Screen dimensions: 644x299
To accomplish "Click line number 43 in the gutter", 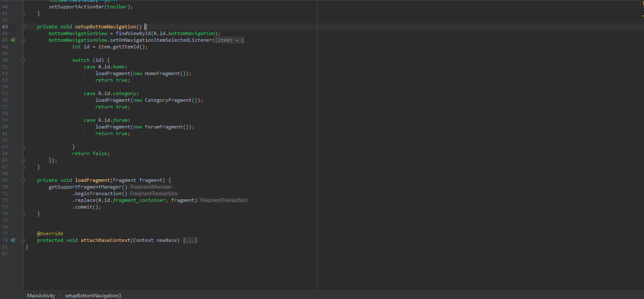I will [5, 27].
